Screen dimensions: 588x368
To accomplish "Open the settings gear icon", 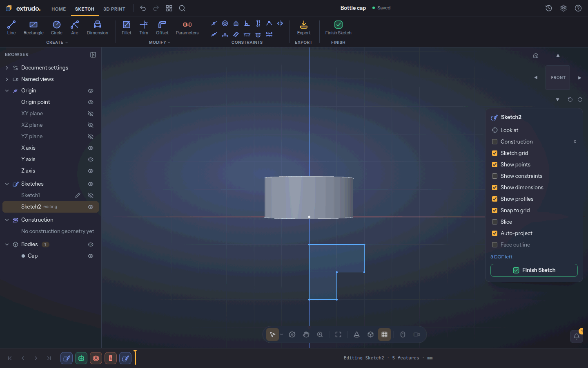I will point(563,8).
